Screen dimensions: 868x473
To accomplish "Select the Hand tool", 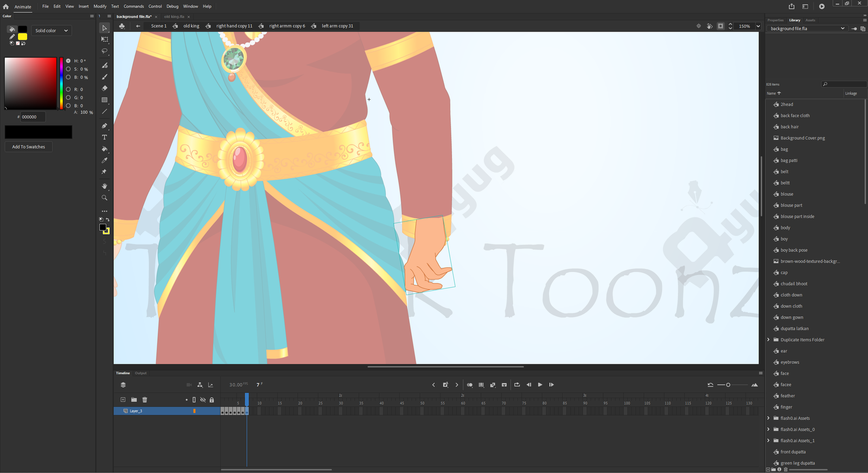I will [x=105, y=186].
